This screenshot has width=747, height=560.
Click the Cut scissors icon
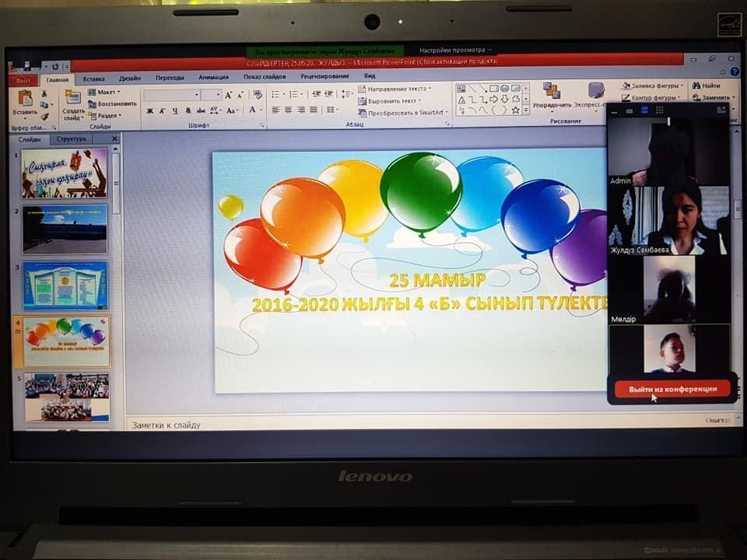(x=44, y=93)
